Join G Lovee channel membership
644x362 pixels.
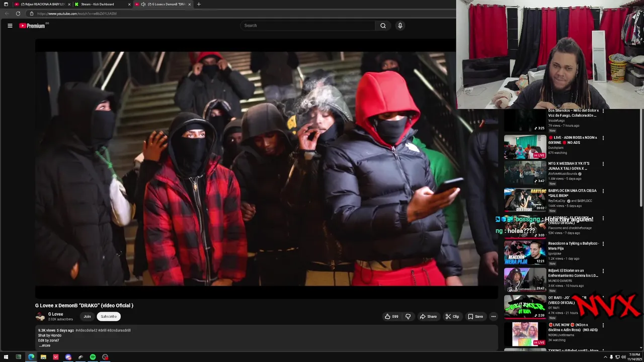[87, 317]
